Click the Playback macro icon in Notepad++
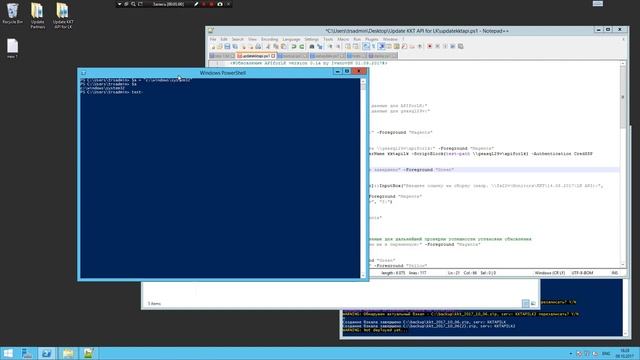 tap(445, 47)
